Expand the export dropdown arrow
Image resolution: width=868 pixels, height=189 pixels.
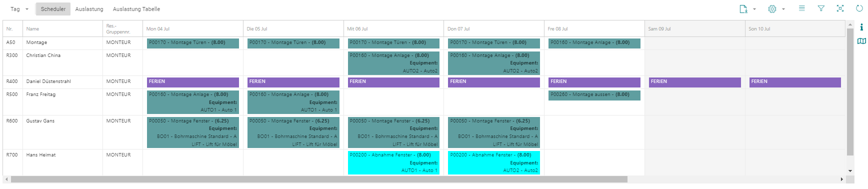coord(754,9)
